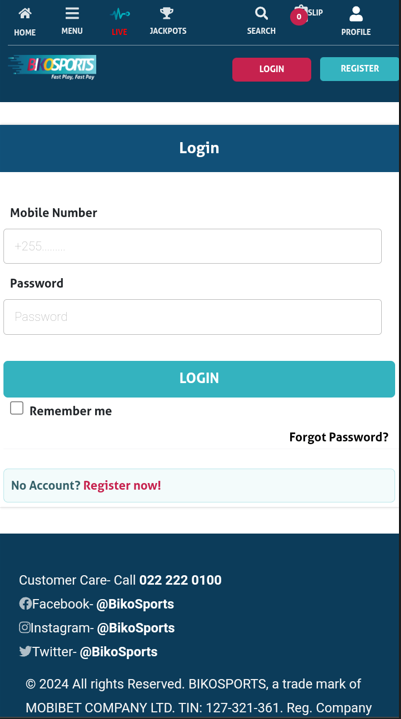
Task: Click the red LOGIN header button
Action: tap(271, 69)
